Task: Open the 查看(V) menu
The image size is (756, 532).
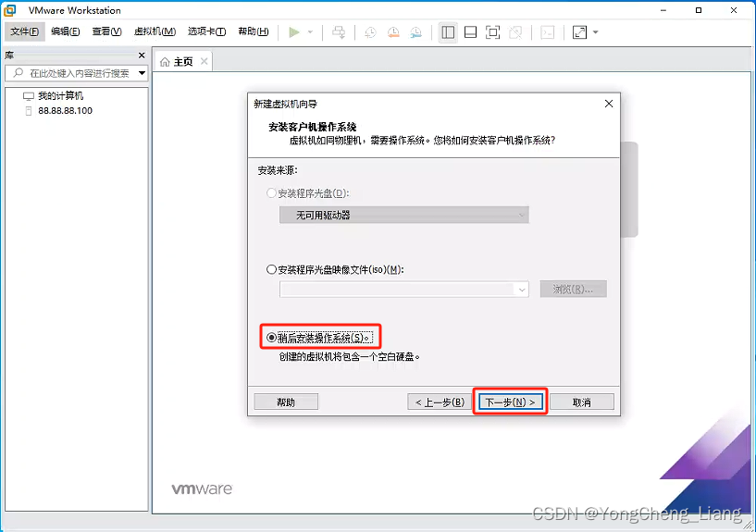Action: [x=107, y=31]
